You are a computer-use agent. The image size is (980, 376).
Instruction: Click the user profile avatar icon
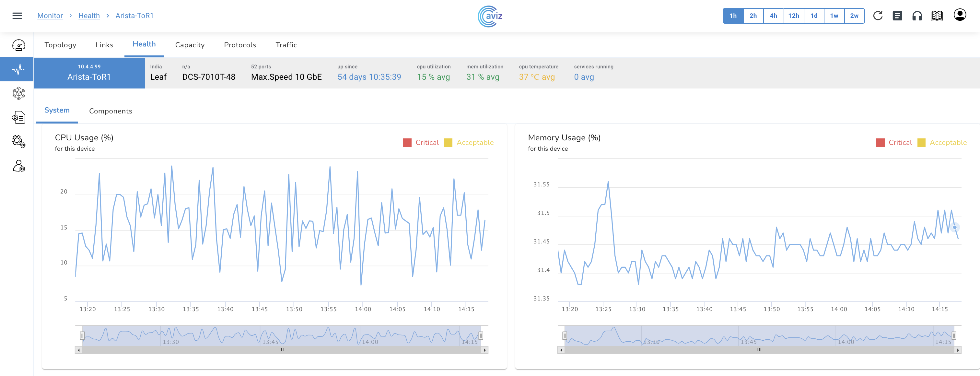[960, 15]
